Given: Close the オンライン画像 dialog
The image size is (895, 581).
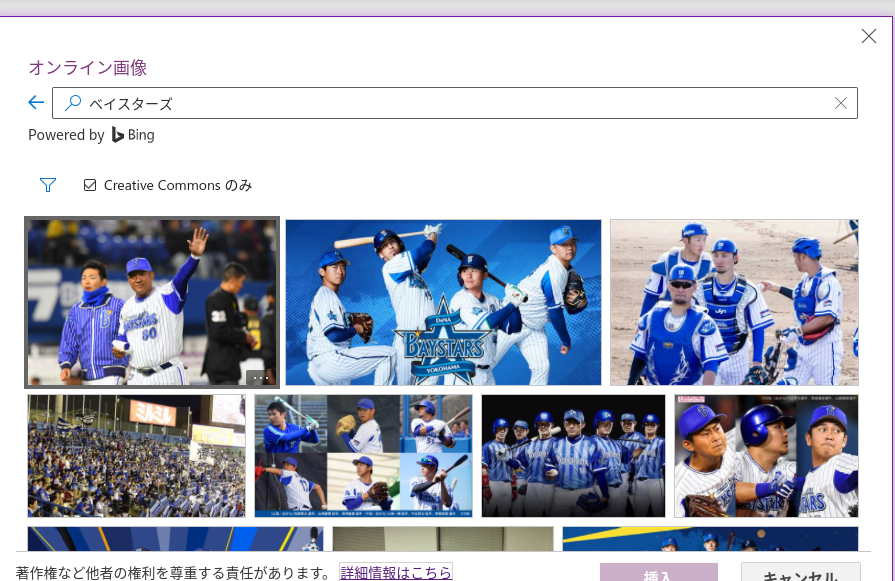Looking at the screenshot, I should [868, 37].
